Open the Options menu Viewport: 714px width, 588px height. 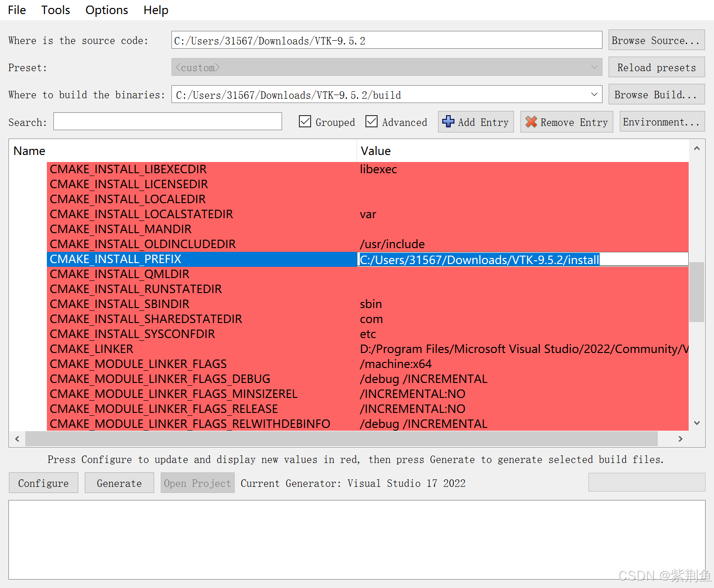click(107, 10)
